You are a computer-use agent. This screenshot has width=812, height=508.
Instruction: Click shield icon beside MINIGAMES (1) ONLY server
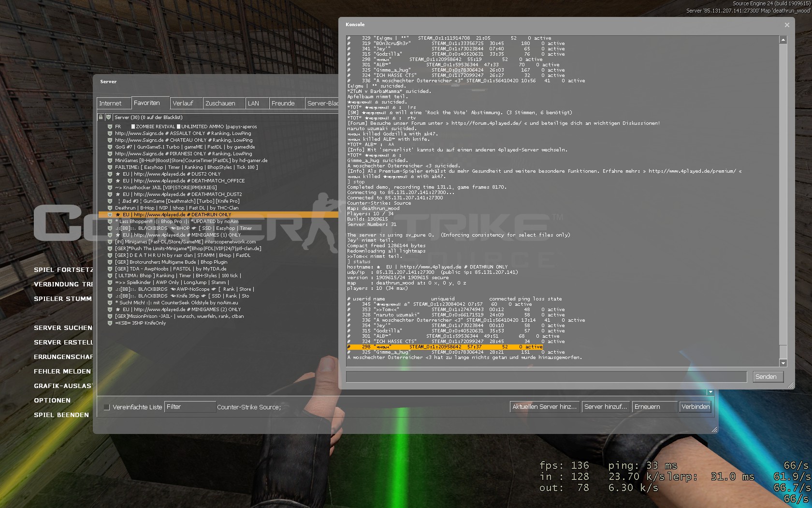pos(110,235)
